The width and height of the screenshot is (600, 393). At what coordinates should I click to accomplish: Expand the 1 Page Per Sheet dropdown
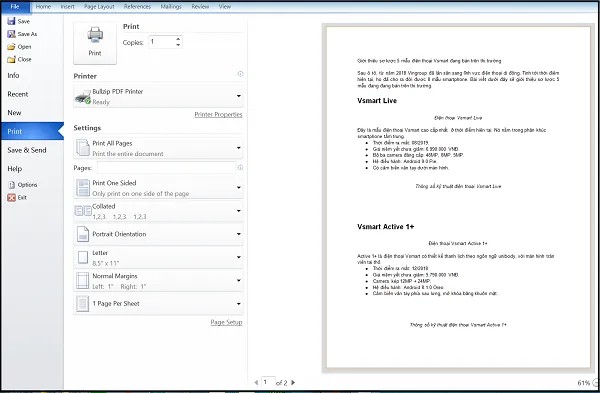click(x=158, y=304)
